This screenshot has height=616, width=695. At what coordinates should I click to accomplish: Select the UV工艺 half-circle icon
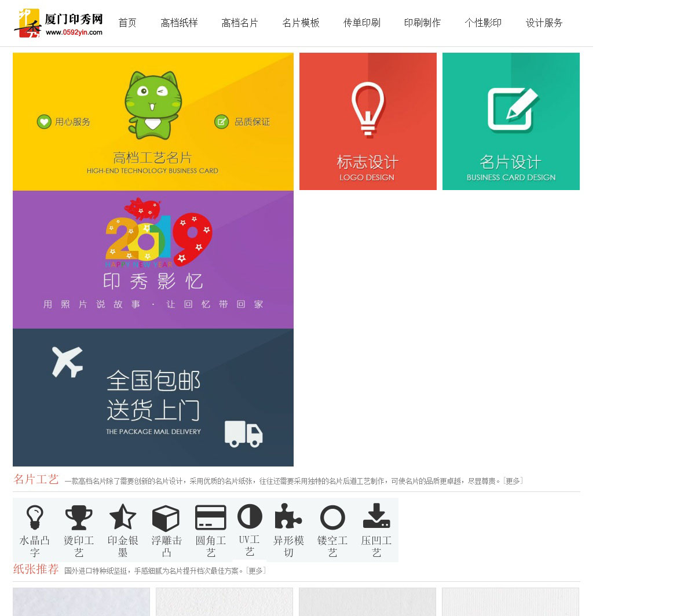point(250,516)
